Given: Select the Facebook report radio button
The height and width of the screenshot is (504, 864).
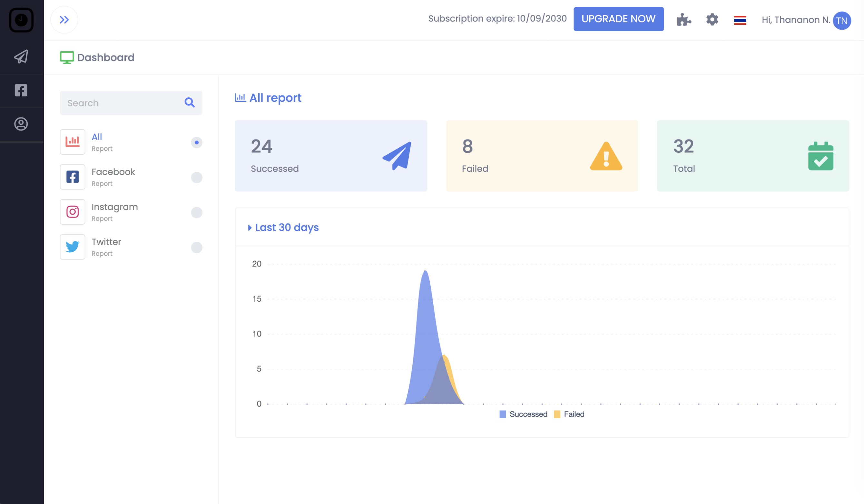Looking at the screenshot, I should [x=196, y=178].
